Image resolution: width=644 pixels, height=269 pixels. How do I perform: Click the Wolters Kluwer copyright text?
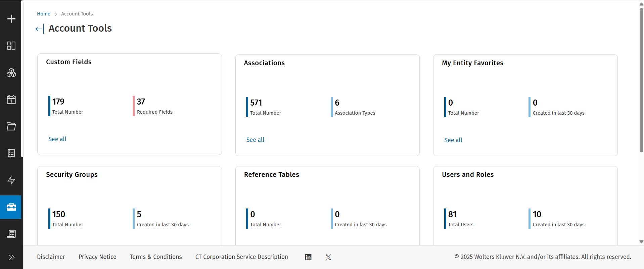coord(543,257)
